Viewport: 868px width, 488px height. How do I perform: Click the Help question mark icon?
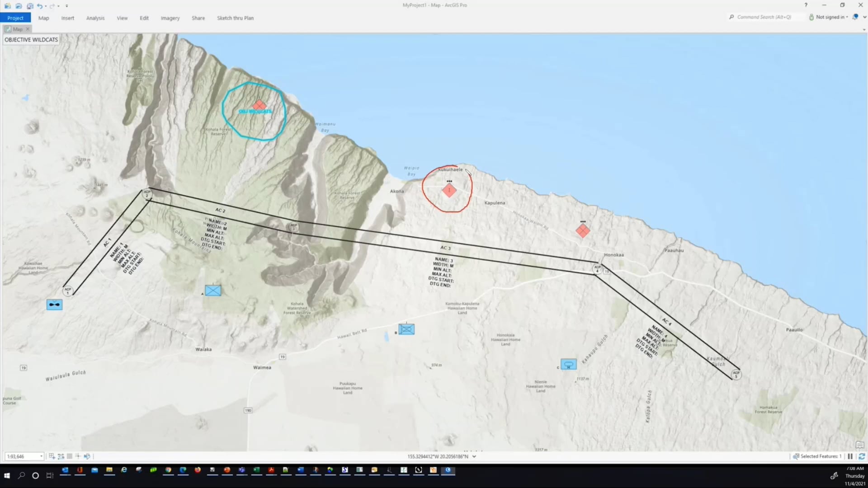pos(806,5)
